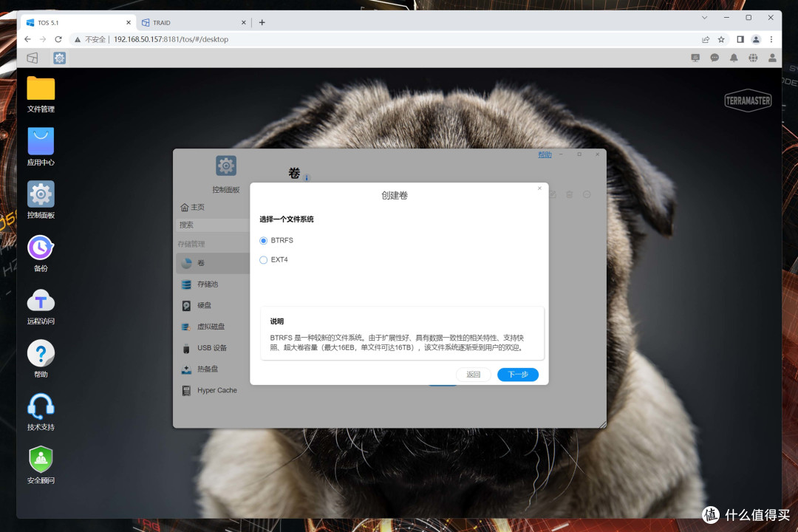Click the browser forward arrow

point(43,39)
